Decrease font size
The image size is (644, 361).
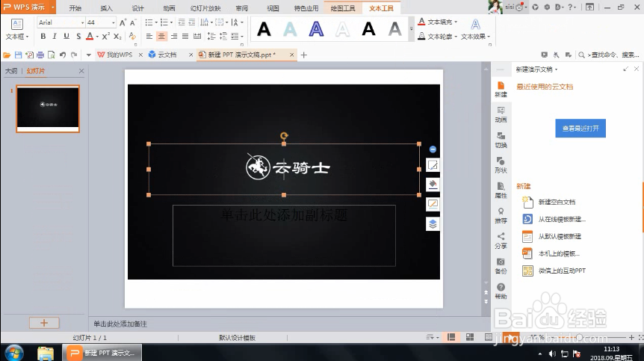133,22
